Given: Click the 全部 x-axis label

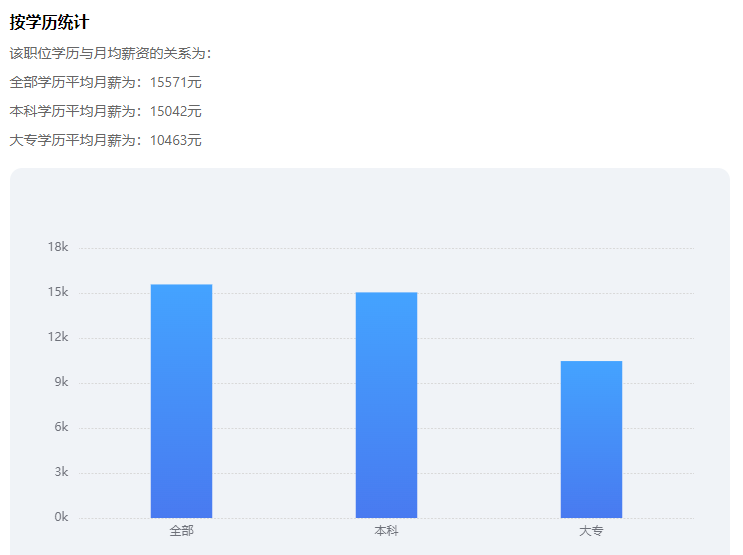Looking at the screenshot, I should click(181, 531).
